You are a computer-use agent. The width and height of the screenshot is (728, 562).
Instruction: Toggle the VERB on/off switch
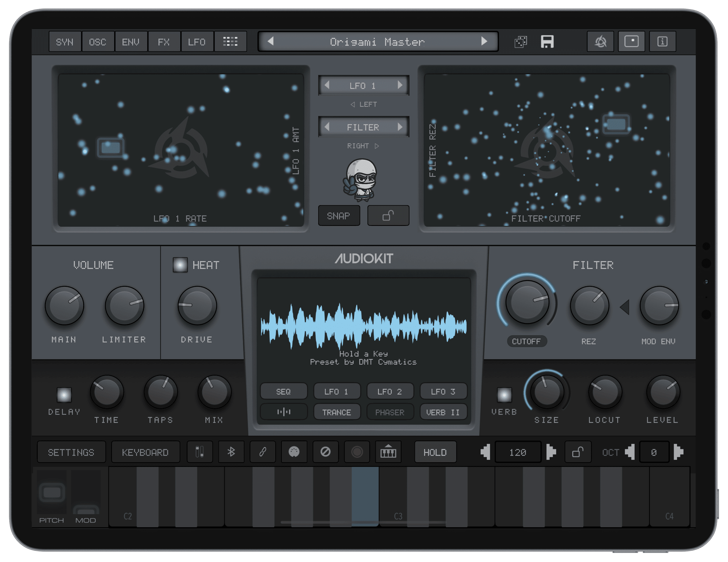click(x=504, y=395)
